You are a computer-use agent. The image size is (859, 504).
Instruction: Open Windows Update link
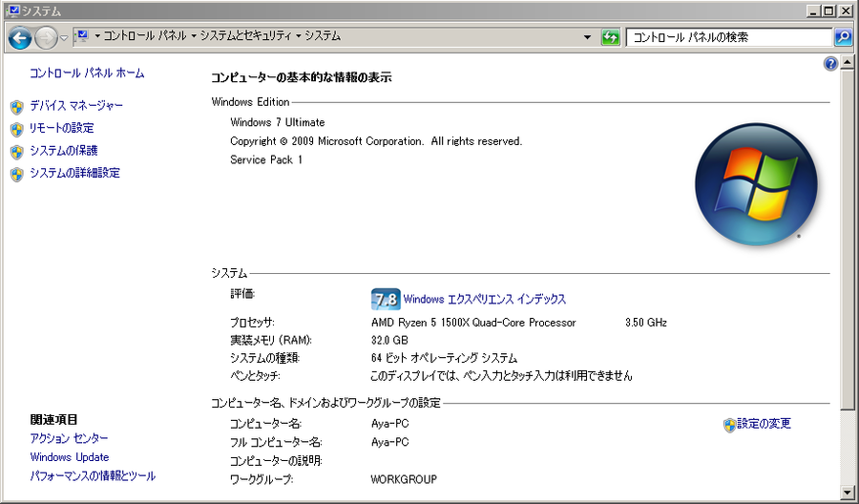point(70,457)
